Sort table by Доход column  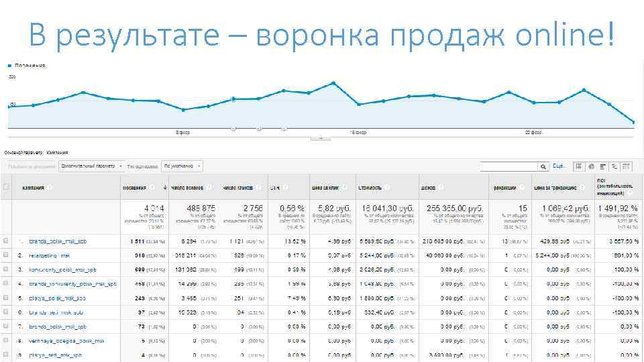click(428, 188)
